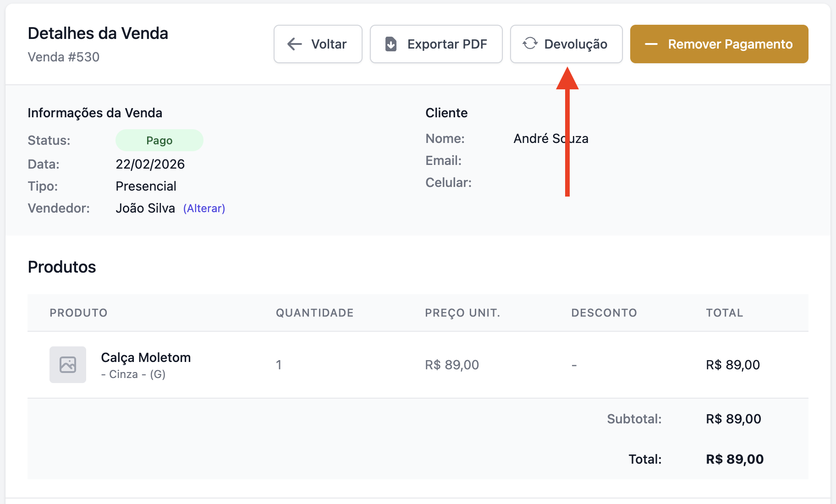The image size is (836, 504).
Task: Click the vendor name João Silva
Action: [x=145, y=208]
